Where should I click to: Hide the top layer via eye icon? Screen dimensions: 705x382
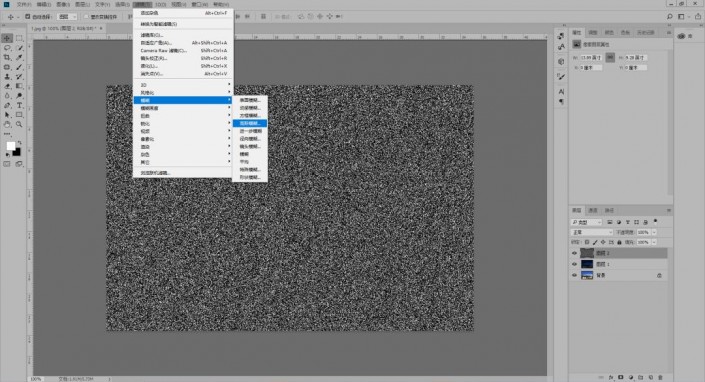[x=574, y=253]
